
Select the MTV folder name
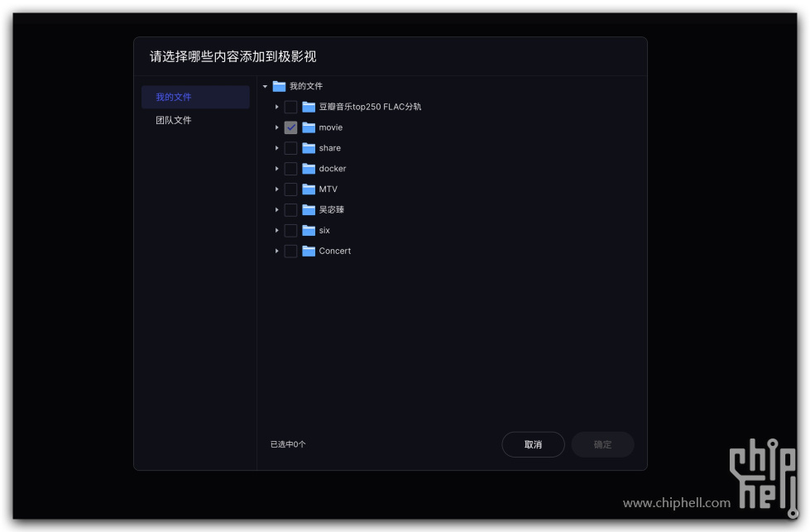pyautogui.click(x=328, y=189)
